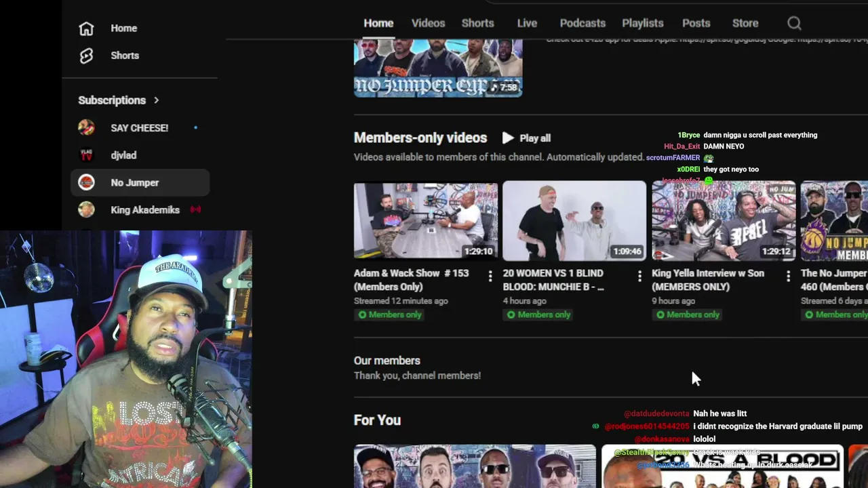This screenshot has width=868, height=488.
Task: Click Members only badge under 20 Women video
Action: point(539,314)
